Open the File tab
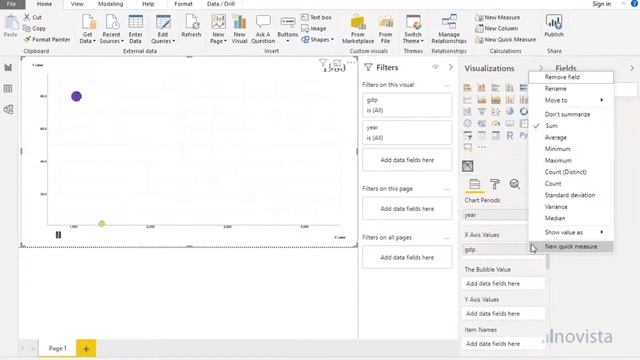640x360 pixels. pos(11,4)
